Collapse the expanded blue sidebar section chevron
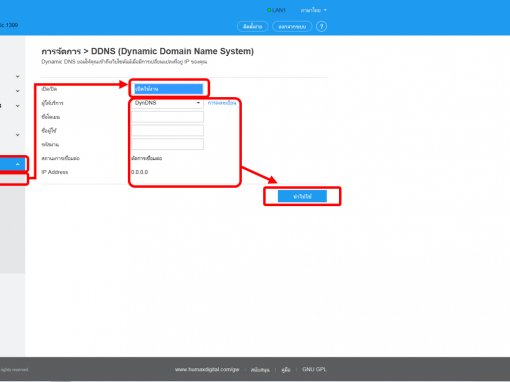The height and width of the screenshot is (382, 510). pos(18,164)
